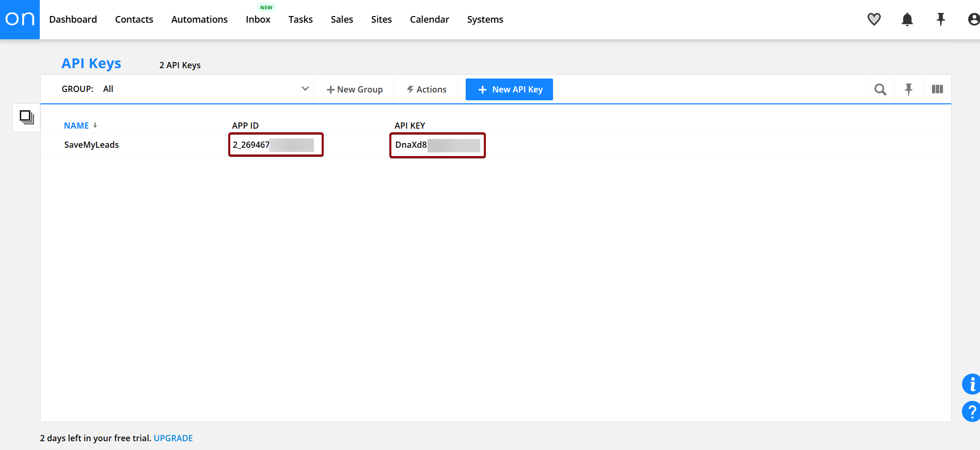Click the Ontraport logo home icon
The height and width of the screenshot is (450, 980).
(x=20, y=19)
